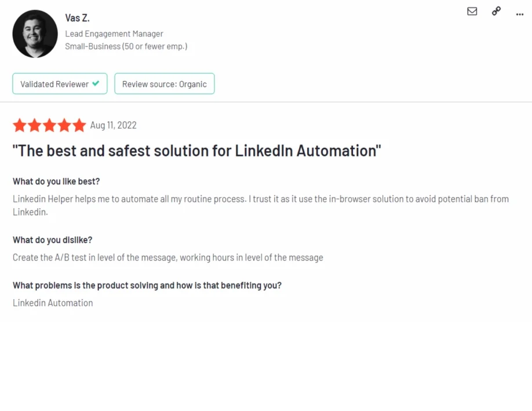This screenshot has width=532, height=411.
Task: Select the What do you like best heading
Action: pyautogui.click(x=56, y=181)
